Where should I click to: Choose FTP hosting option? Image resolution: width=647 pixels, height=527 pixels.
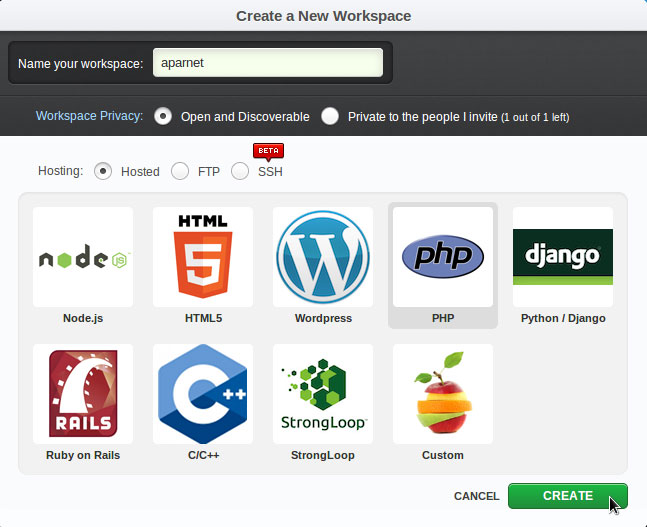[x=180, y=171]
